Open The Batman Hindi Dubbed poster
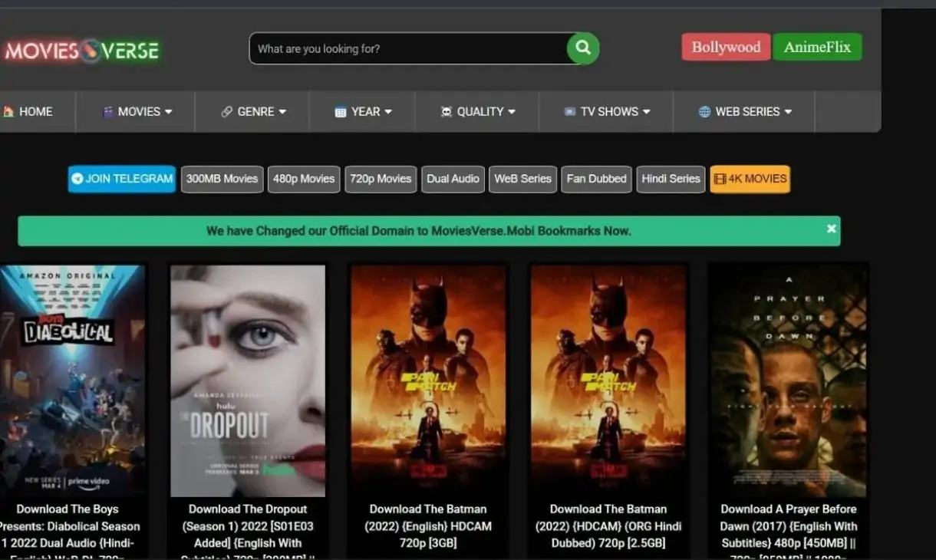Image resolution: width=936 pixels, height=560 pixels. [608, 380]
